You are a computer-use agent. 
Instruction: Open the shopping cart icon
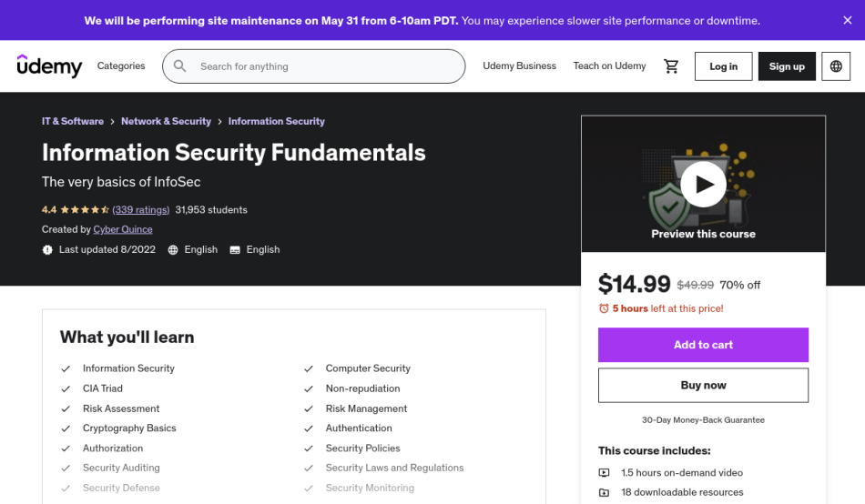click(671, 66)
